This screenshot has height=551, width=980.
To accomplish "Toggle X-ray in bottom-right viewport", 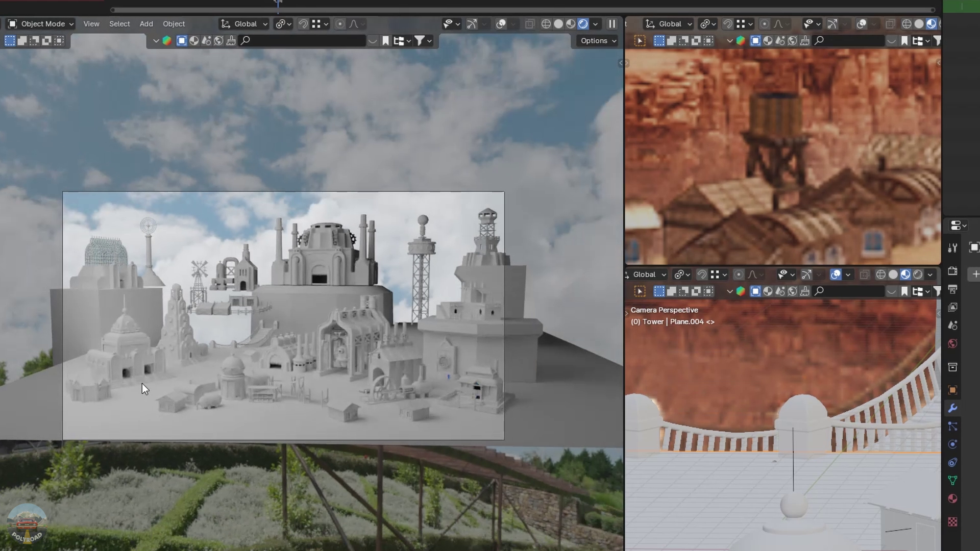I will [x=864, y=274].
